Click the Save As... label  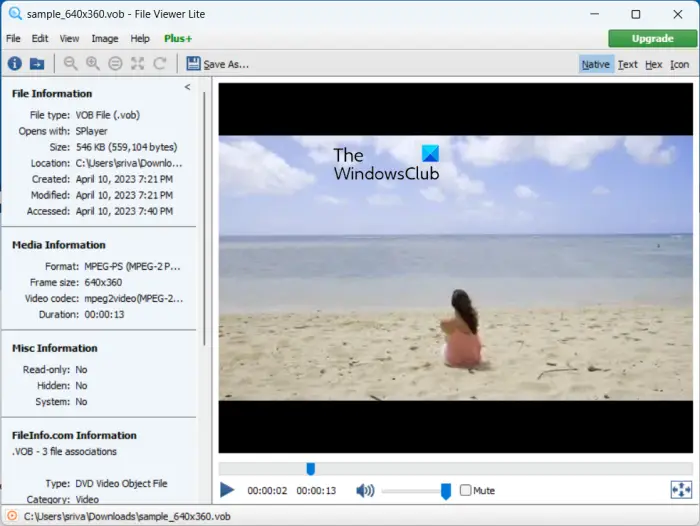click(x=226, y=64)
